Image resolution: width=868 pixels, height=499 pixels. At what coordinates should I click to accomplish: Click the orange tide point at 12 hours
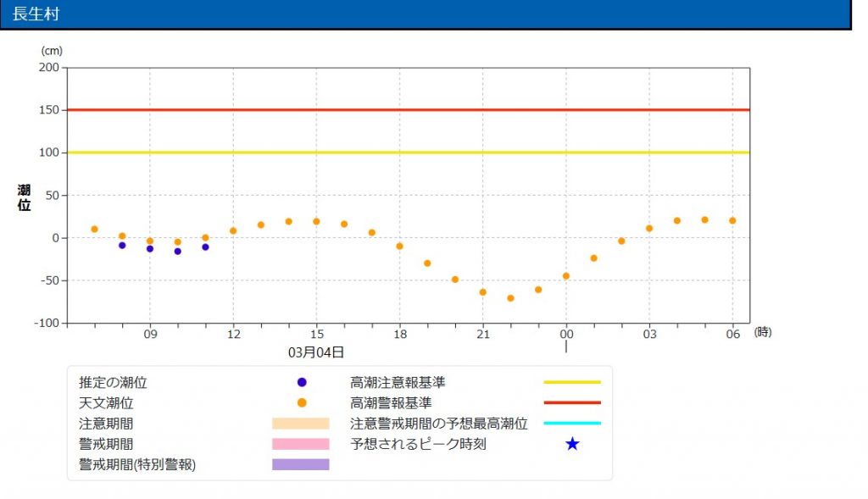[233, 230]
